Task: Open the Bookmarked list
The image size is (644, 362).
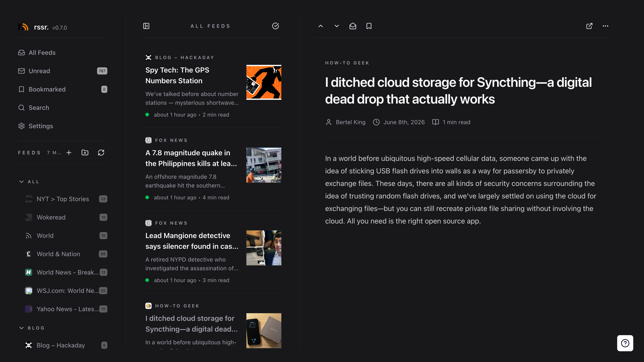Action: point(63,89)
